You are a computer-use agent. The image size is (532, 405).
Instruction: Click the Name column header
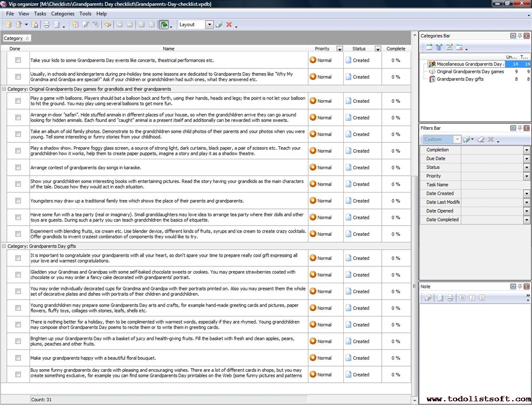pos(168,49)
